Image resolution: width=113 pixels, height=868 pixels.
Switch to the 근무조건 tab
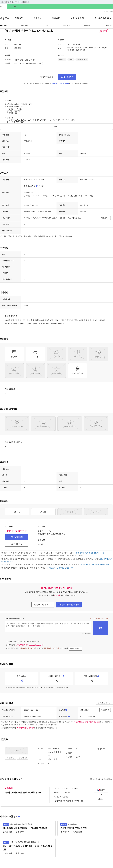click(x=24, y=26)
